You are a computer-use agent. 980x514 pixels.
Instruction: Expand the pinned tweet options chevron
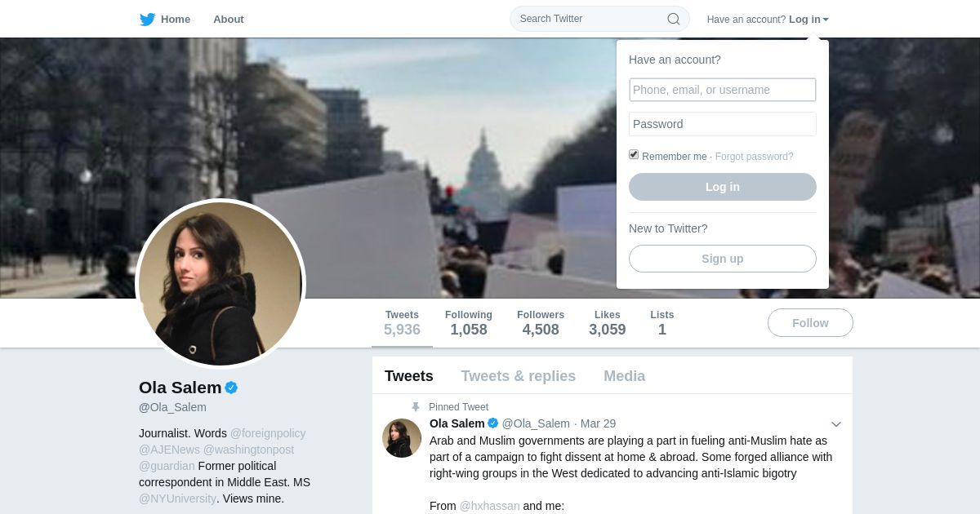[x=835, y=424]
